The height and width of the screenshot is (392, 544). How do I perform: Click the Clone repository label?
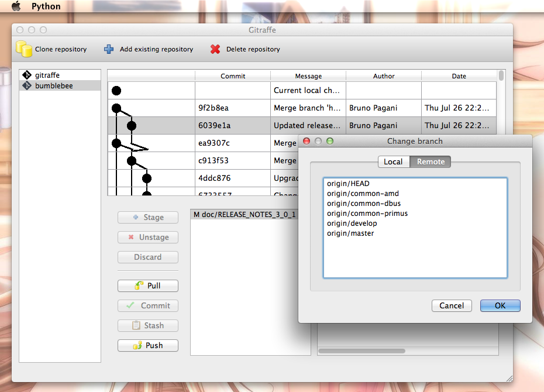[x=61, y=49]
